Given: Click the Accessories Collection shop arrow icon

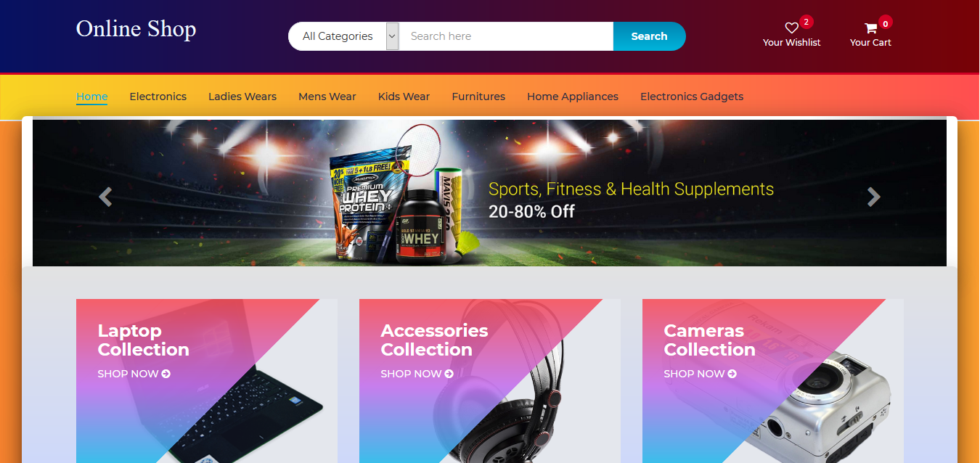Looking at the screenshot, I should [449, 374].
